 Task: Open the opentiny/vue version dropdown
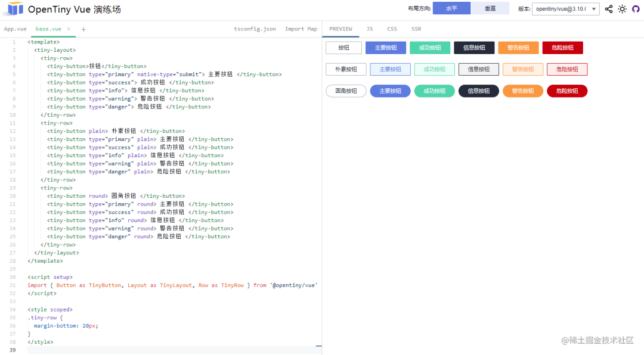[565, 8]
